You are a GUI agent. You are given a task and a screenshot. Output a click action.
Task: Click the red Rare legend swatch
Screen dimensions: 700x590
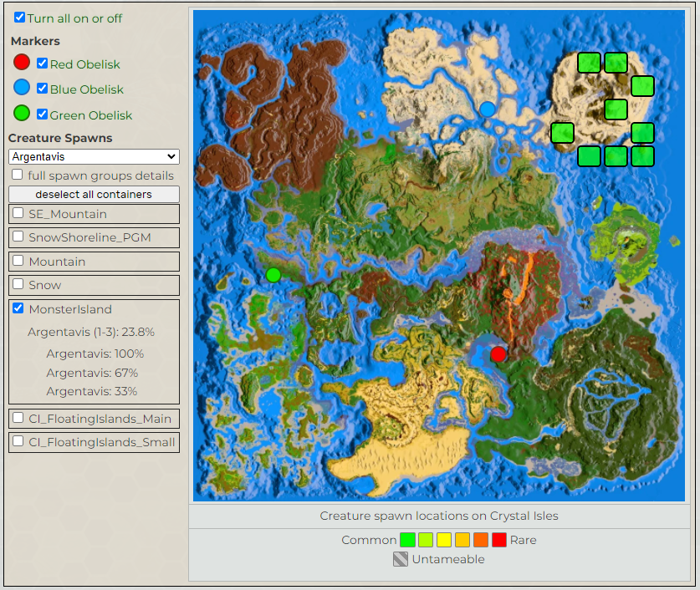coord(499,540)
